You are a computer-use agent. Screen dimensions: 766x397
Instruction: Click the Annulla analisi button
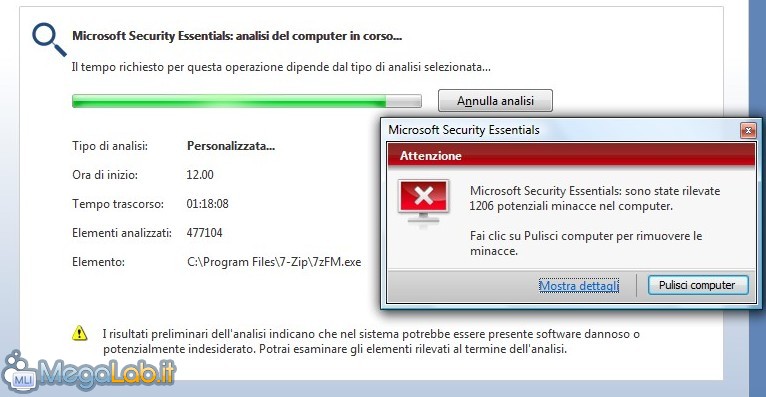pos(495,101)
